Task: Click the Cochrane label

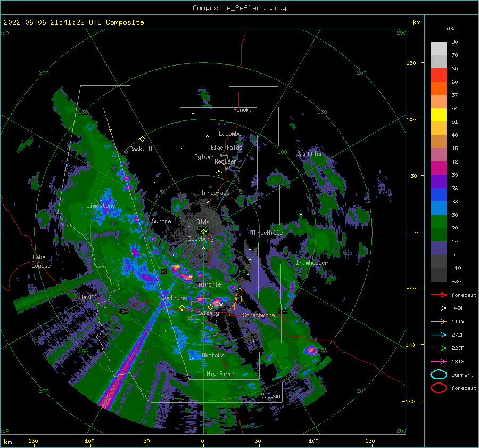Action: click(174, 298)
